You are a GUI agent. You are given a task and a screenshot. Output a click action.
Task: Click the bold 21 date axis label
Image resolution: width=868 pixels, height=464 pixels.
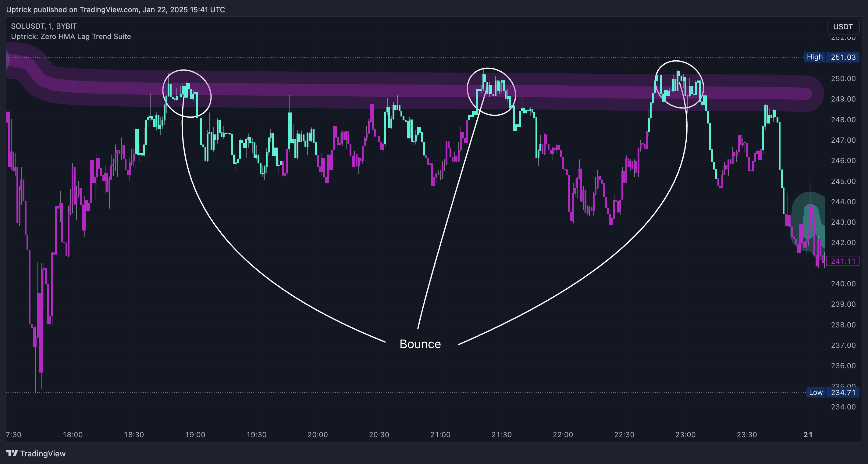tap(808, 435)
